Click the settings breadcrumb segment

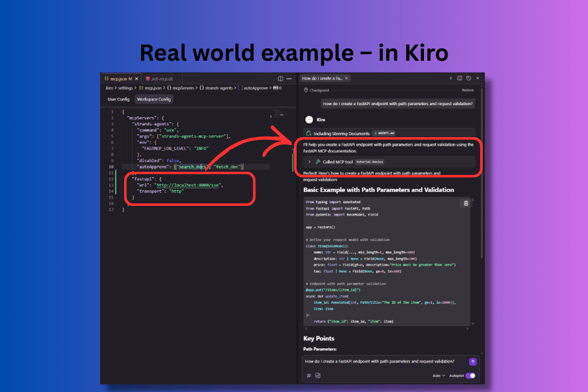125,88
